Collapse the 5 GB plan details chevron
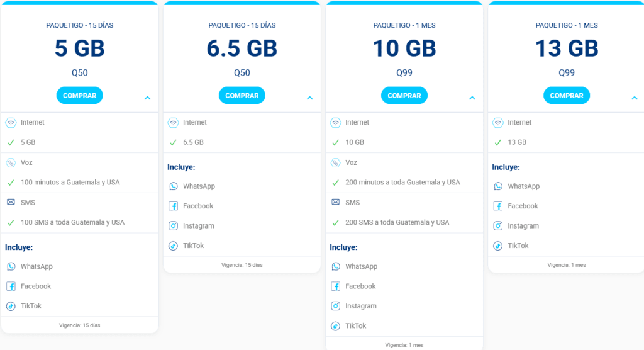Viewport: 644px width, 350px height. tap(147, 98)
